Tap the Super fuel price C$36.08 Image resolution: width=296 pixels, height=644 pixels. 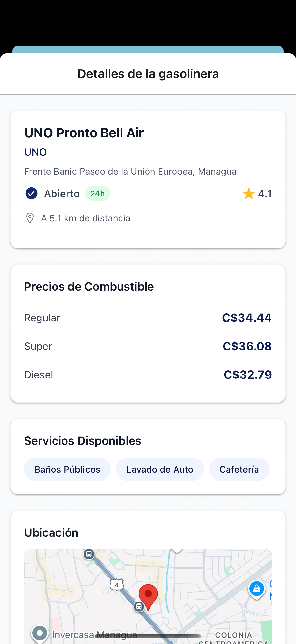coord(247,346)
